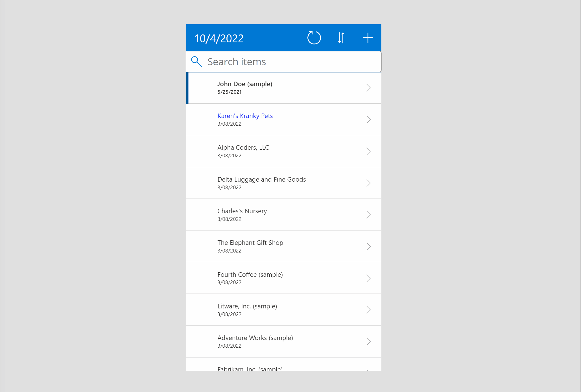
Task: Expand the John Doe (sample) record
Action: click(x=368, y=87)
